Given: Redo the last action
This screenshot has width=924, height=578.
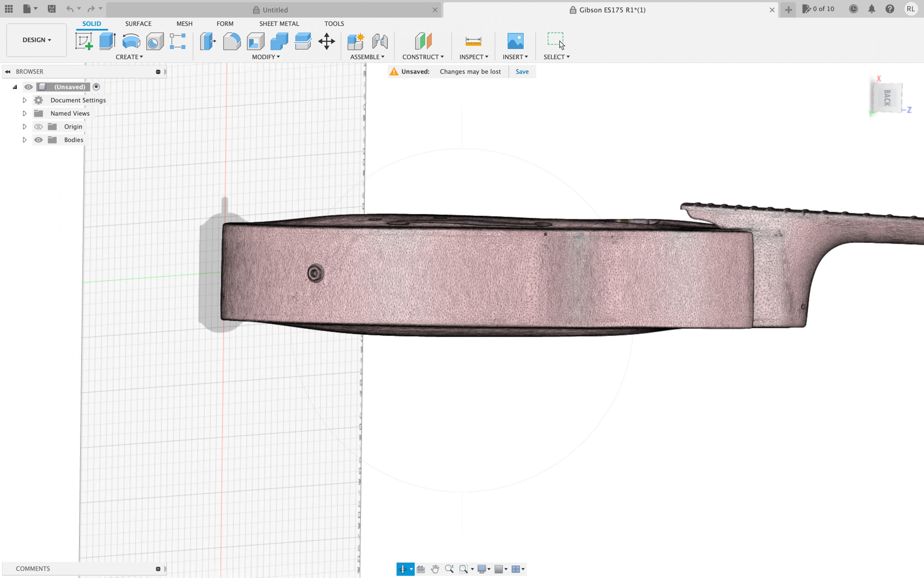Looking at the screenshot, I should 91,9.
